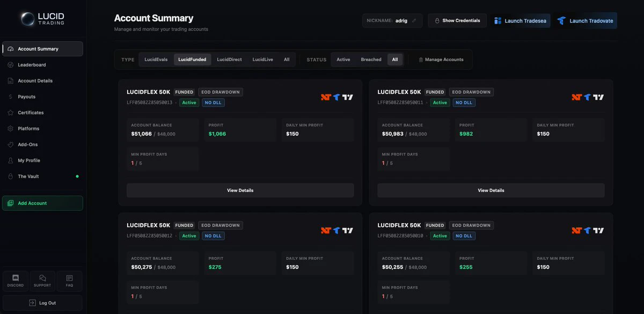Click NinjaTrader icon on account LFF05082285050010
Screen dimensions: 644x314
(576, 230)
